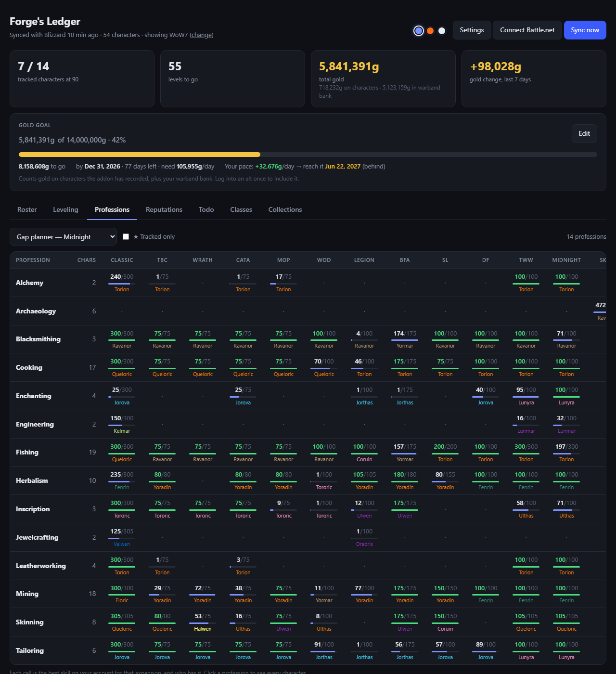Open the Collections tab

285,209
